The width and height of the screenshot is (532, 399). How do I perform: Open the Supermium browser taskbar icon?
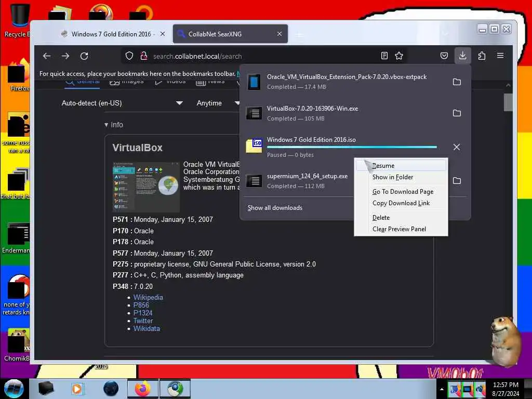coord(175,389)
